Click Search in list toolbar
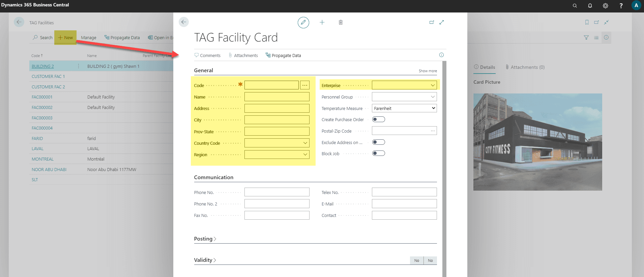Image resolution: width=644 pixels, height=277 pixels. pos(43,37)
